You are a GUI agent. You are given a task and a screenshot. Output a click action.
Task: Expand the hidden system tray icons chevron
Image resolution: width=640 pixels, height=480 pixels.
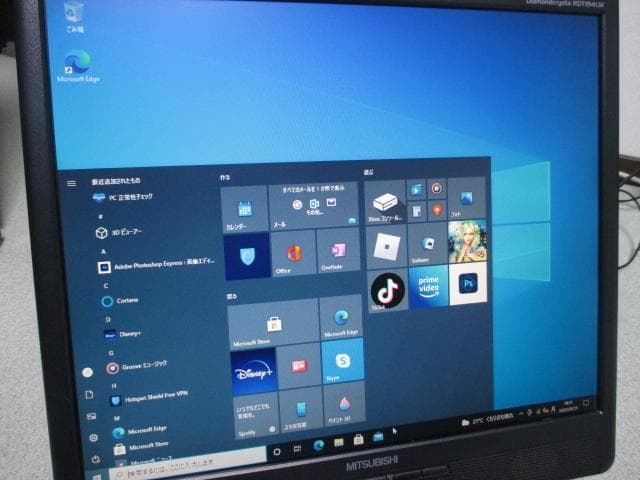click(x=521, y=414)
